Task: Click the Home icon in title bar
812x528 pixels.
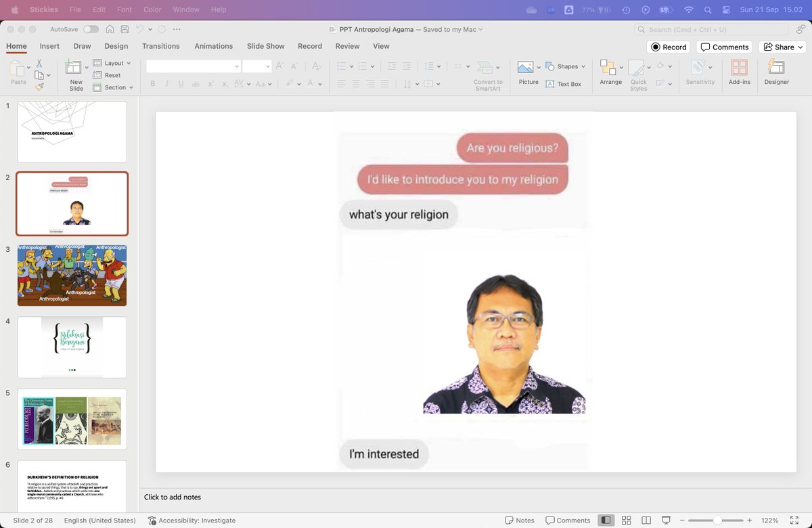Action: pos(110,29)
